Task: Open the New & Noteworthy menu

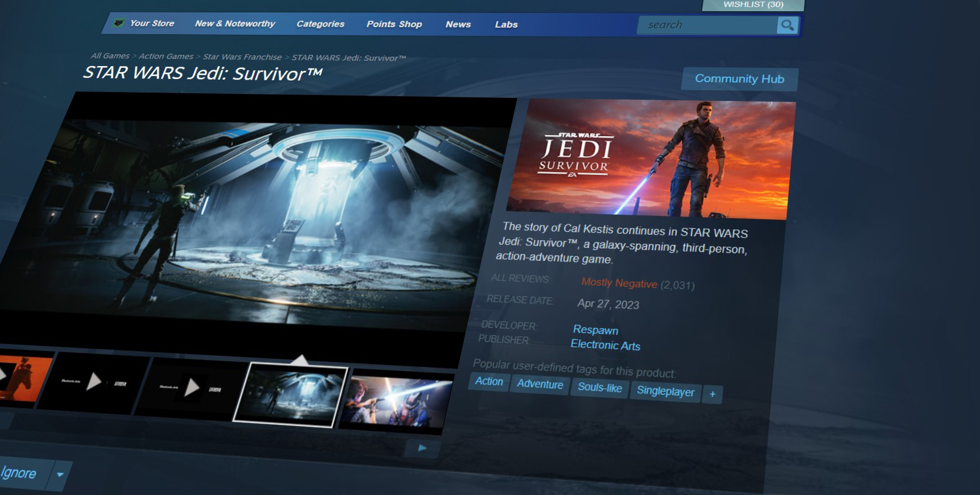Action: [235, 24]
